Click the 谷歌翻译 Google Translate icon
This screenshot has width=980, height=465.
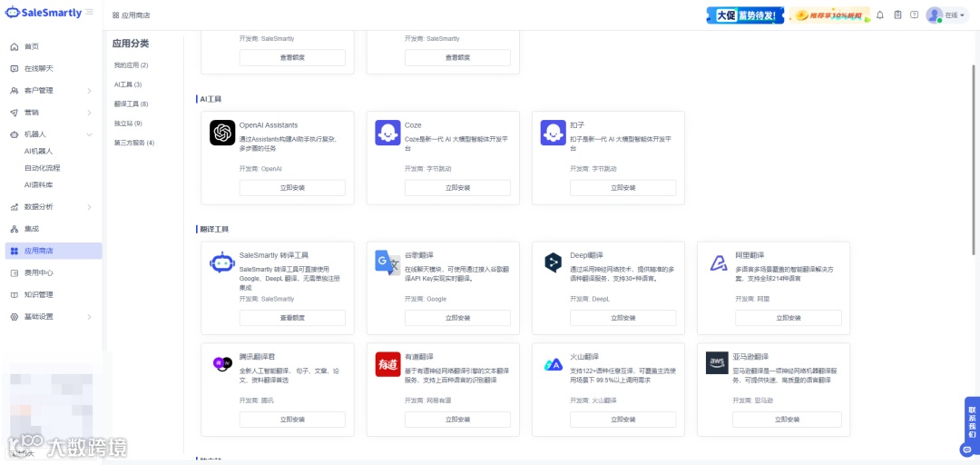point(387,262)
